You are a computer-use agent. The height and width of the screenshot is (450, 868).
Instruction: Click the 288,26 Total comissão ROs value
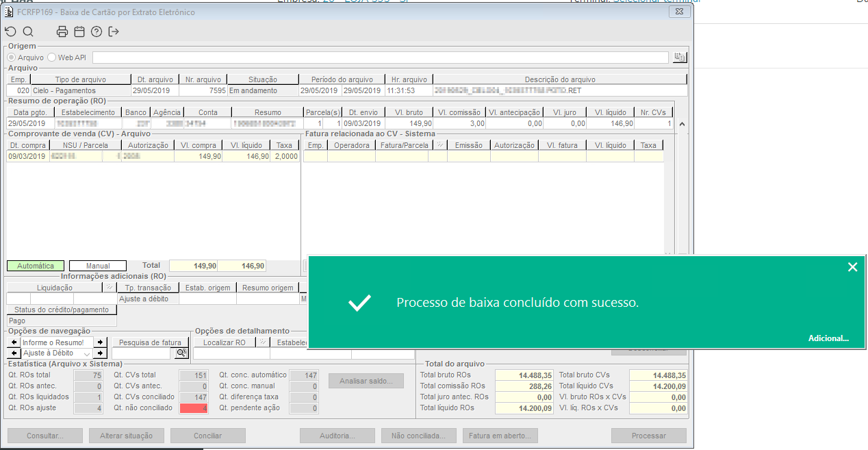(524, 386)
